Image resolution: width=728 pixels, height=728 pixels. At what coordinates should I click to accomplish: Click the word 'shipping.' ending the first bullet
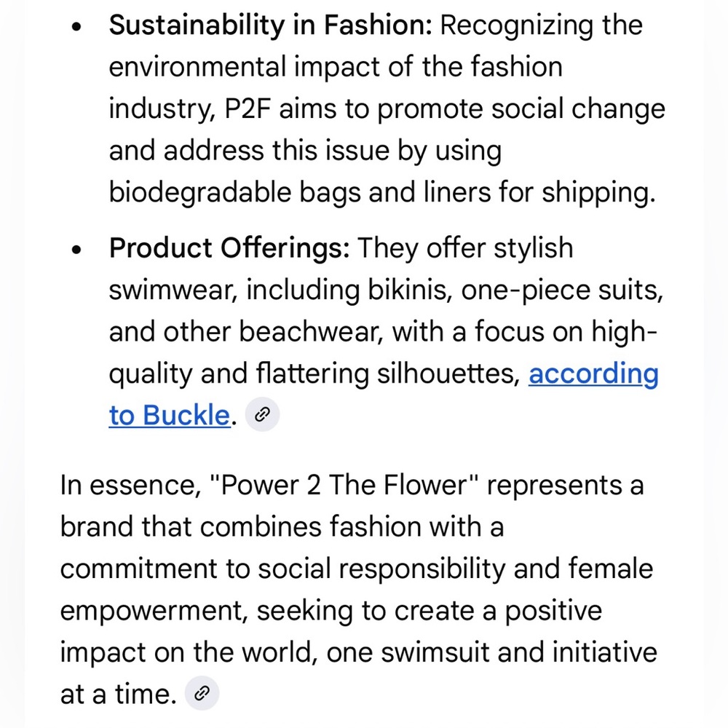tap(599, 193)
